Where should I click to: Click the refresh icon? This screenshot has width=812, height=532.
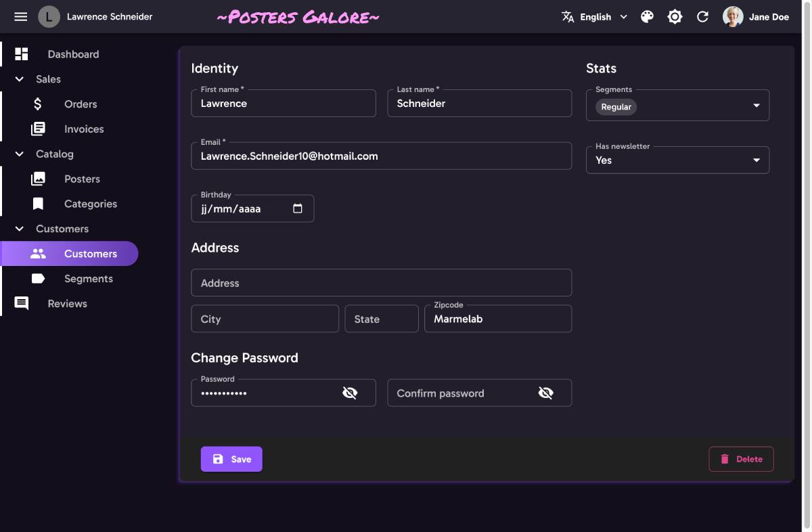click(x=702, y=16)
